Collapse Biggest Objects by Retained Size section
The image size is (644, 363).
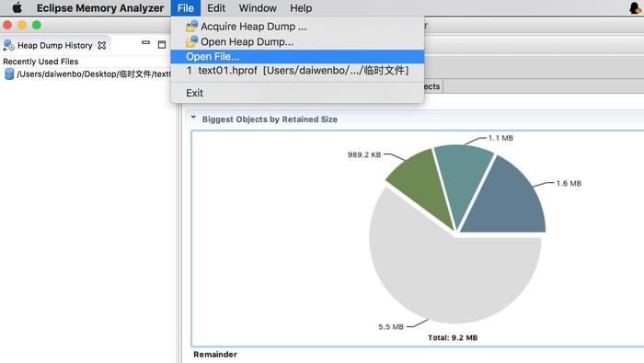(193, 118)
